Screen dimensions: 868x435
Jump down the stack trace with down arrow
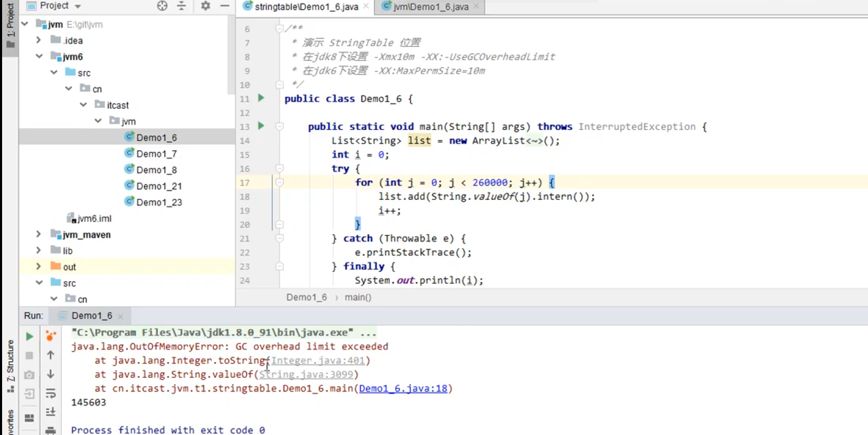[x=51, y=374]
